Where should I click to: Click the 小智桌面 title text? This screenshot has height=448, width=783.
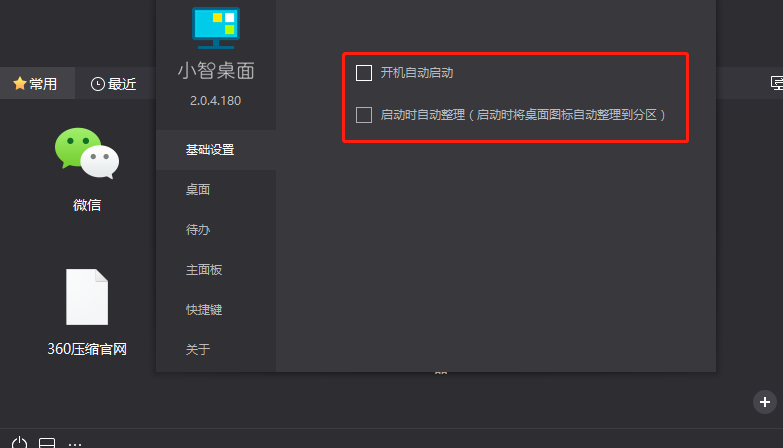click(216, 70)
